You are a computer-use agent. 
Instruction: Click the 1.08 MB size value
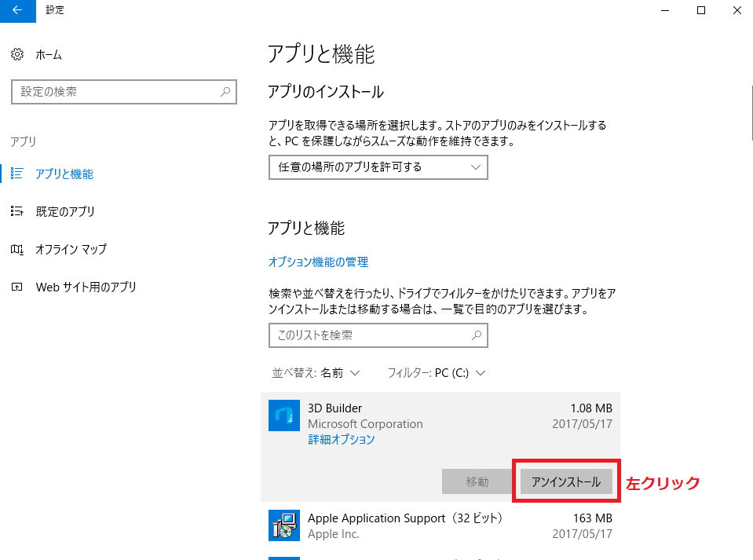(x=591, y=408)
